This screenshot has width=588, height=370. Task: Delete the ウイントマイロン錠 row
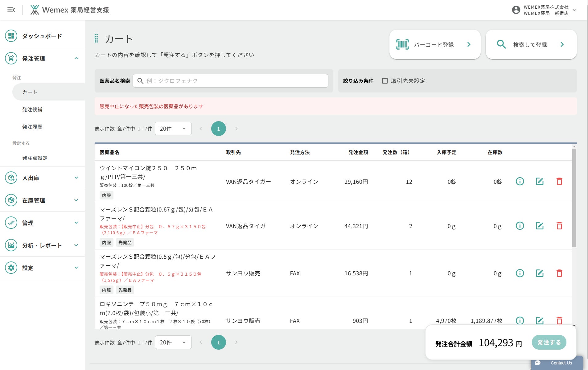(559, 181)
